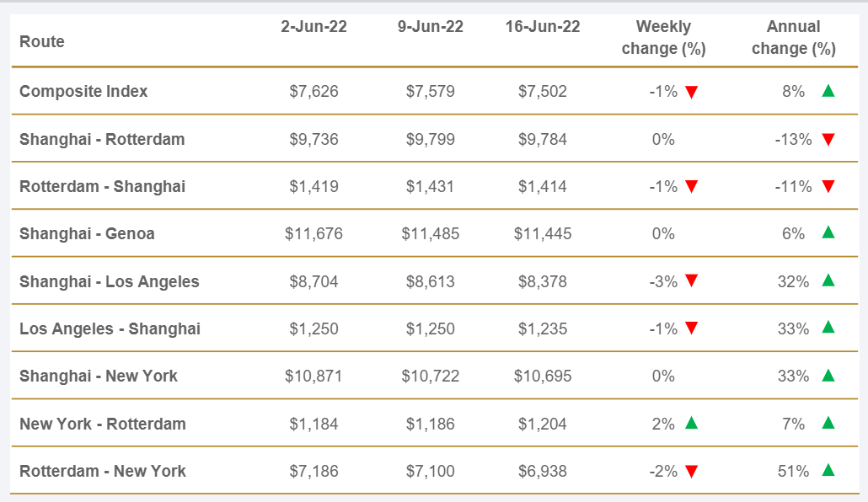Click Composite Index red weekly down arrow

point(692,92)
